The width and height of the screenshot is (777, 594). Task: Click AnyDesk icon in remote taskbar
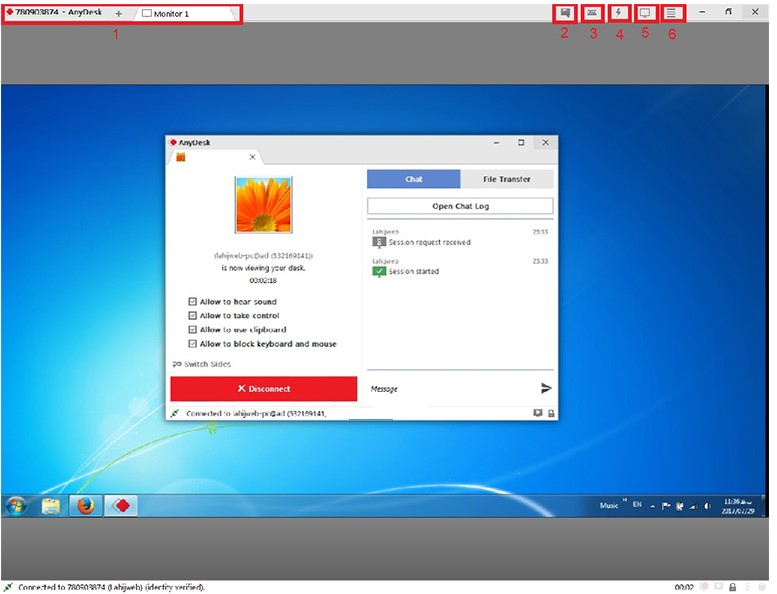coord(120,506)
